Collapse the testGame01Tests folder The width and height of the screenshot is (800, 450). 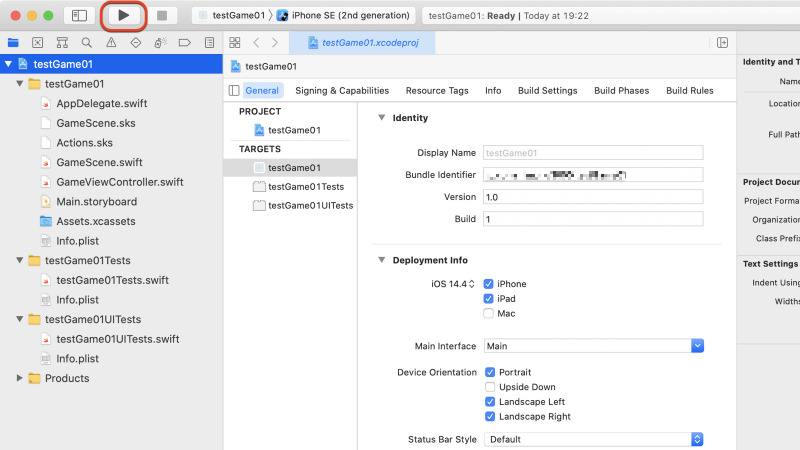(19, 260)
